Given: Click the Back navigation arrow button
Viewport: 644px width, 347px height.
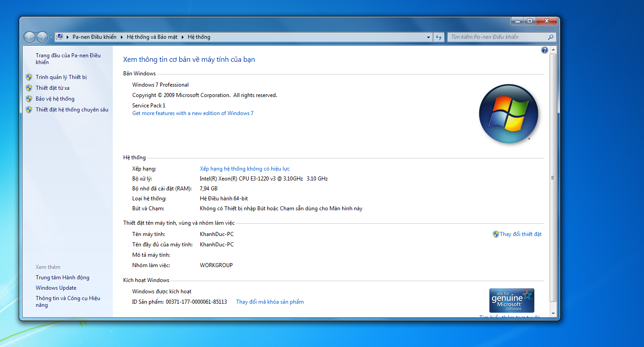Looking at the screenshot, I should pos(29,37).
